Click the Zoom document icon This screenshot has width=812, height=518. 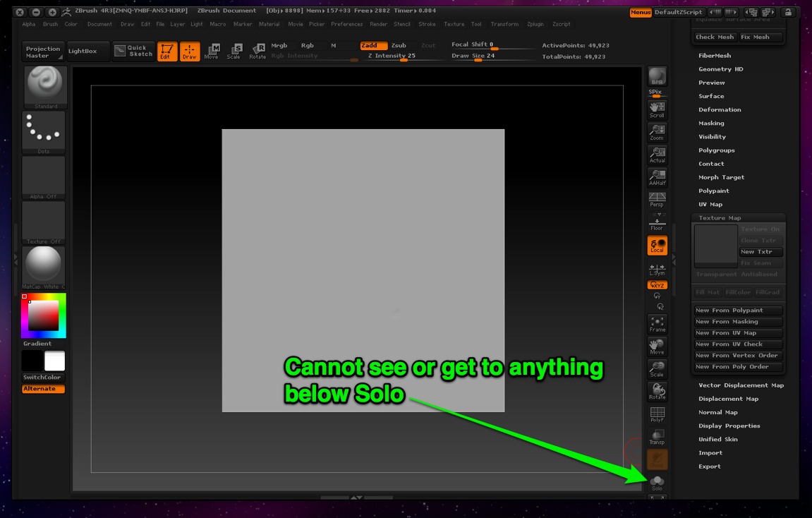pos(658,133)
